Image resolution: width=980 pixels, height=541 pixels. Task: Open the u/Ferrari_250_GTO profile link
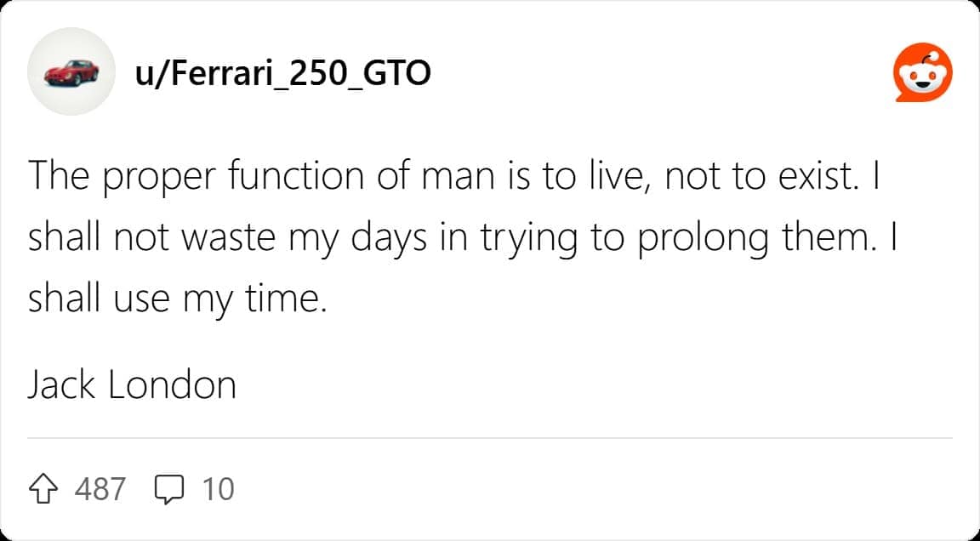click(282, 74)
